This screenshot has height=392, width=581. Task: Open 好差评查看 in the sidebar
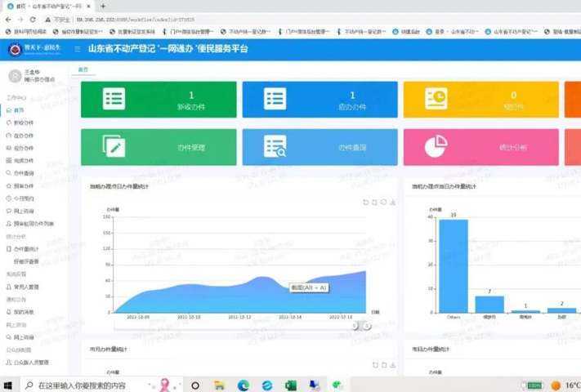tap(26, 261)
